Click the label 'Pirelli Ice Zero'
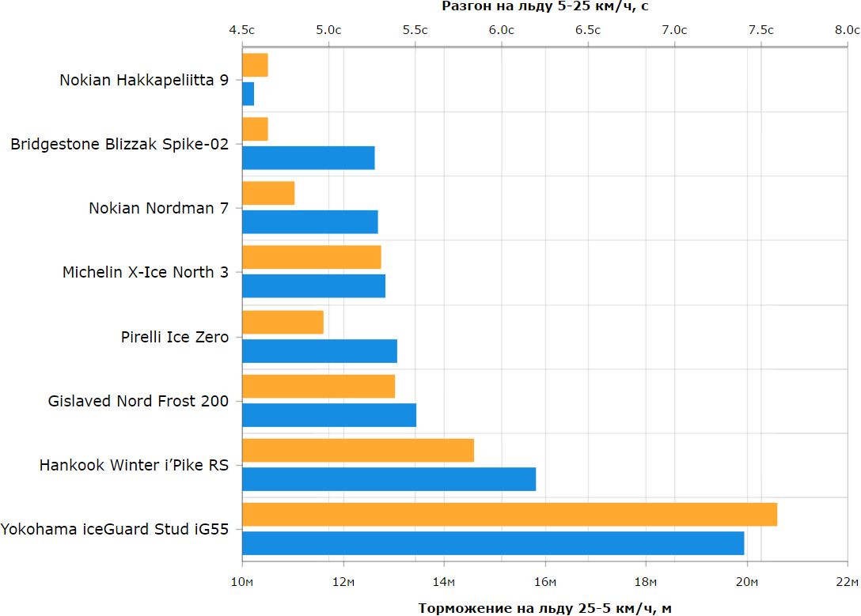The height and width of the screenshot is (616, 861). tap(175, 337)
